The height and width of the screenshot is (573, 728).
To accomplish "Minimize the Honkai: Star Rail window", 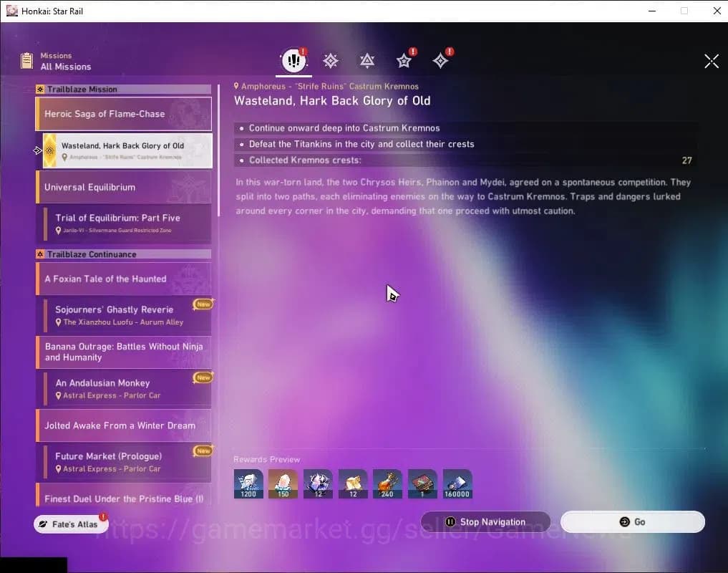I will [x=652, y=11].
